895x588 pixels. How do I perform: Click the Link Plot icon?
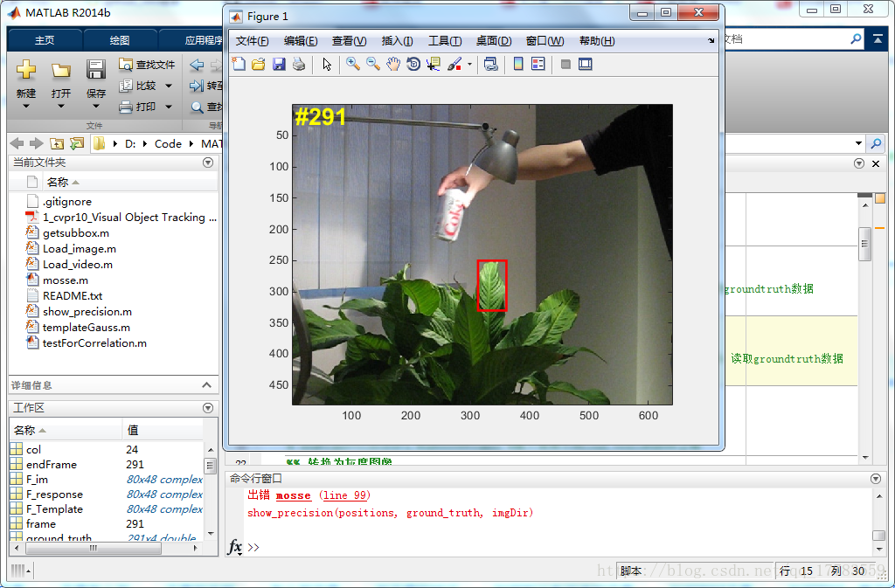click(491, 64)
